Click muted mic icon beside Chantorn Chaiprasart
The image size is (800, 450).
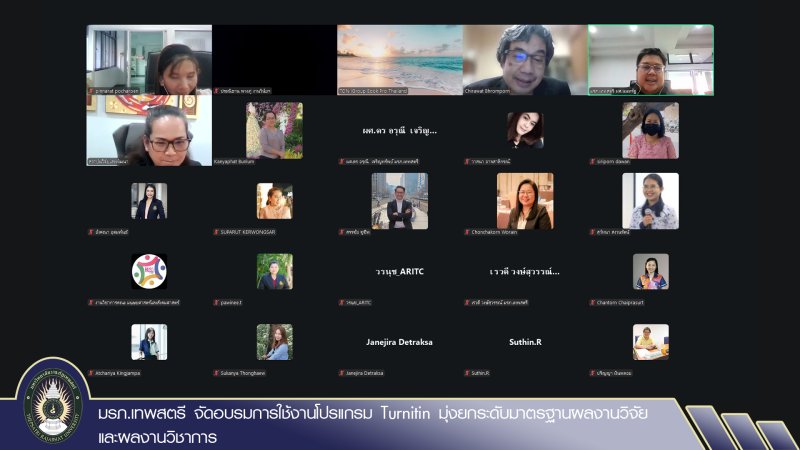[593, 302]
